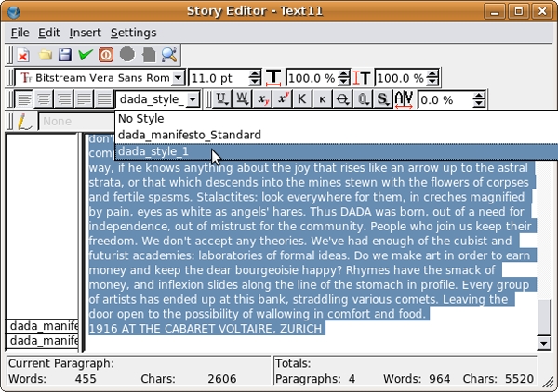The height and width of the screenshot is (392, 558).
Task: Increase character width 100.0 % value
Action: coord(343,74)
